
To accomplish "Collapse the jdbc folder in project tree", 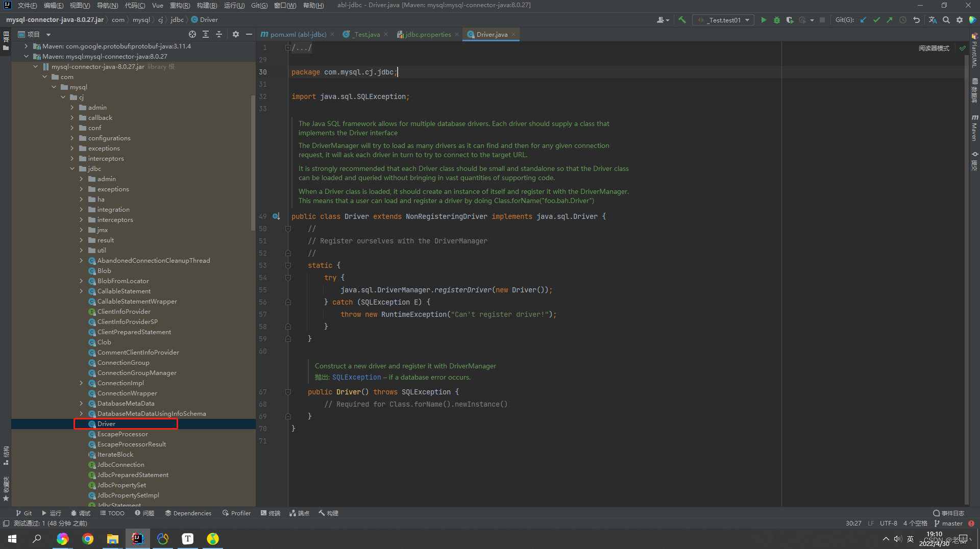I will pos(72,169).
